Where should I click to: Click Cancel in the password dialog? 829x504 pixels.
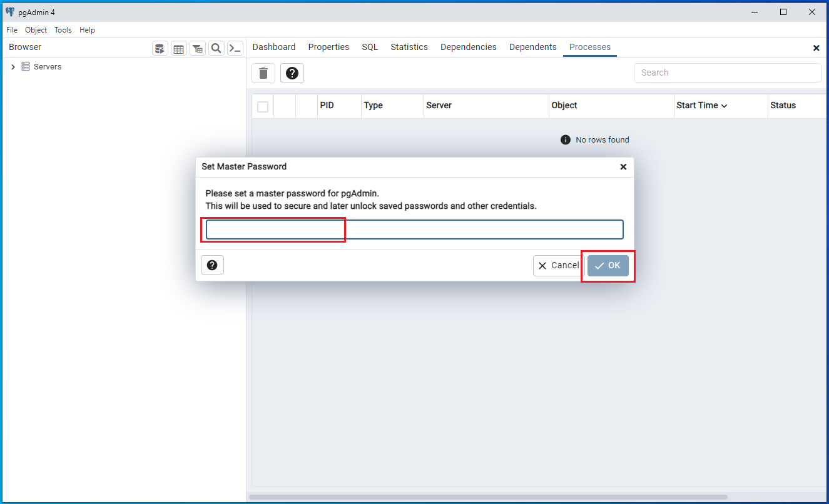pyautogui.click(x=559, y=266)
